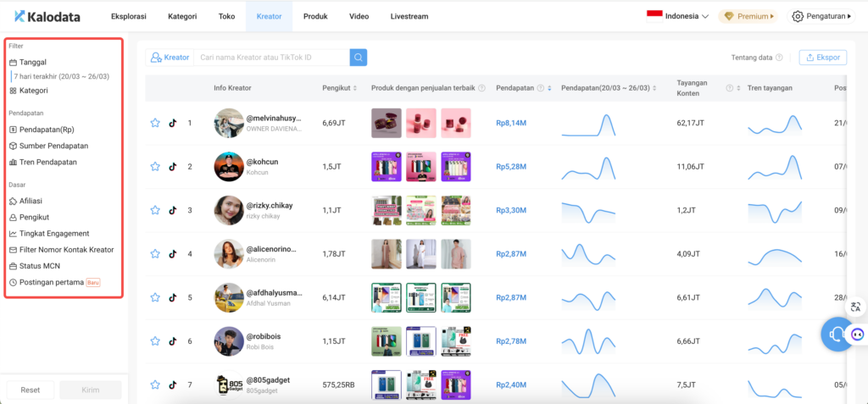Screen dimensions: 868x404
Task: Open @robibois avatar image
Action: point(229,341)
